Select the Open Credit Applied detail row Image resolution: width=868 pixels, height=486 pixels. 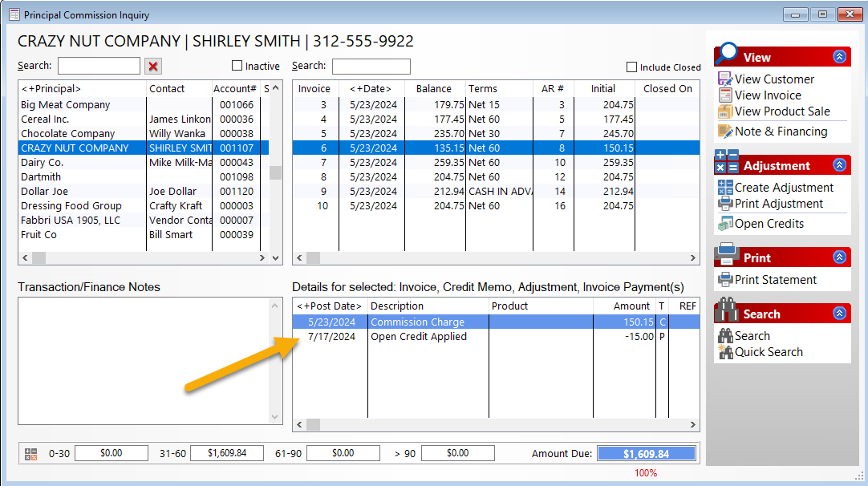tap(496, 337)
